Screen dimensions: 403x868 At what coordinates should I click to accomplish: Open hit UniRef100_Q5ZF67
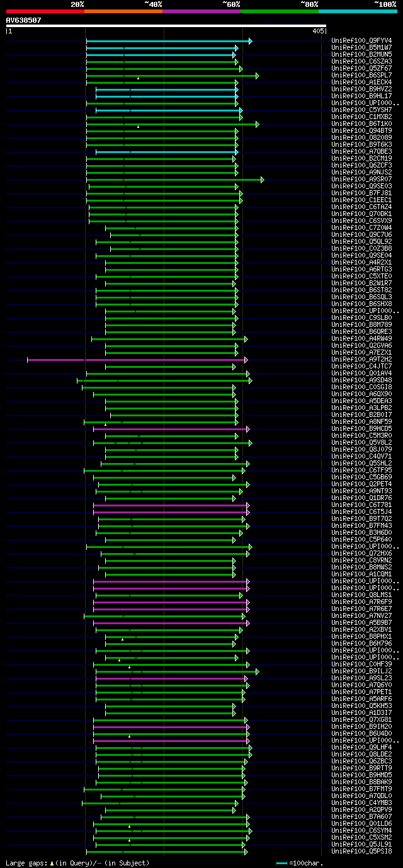pyautogui.click(x=361, y=69)
